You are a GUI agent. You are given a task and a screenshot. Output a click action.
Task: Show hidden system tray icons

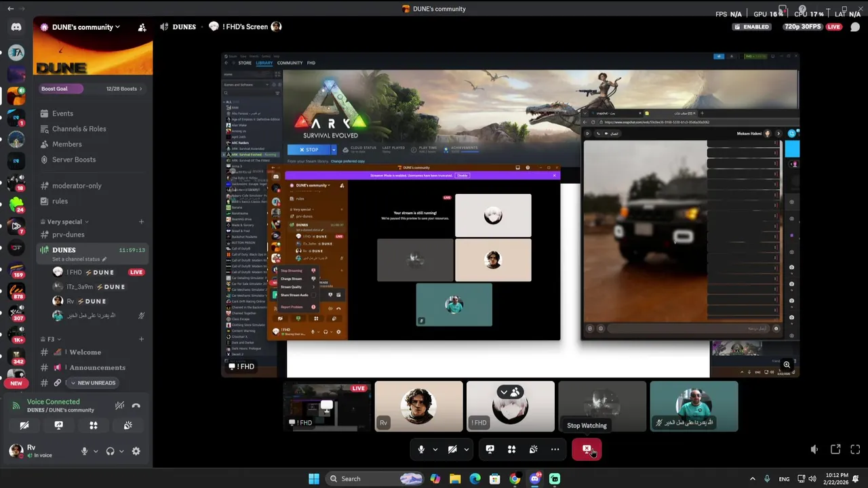(x=752, y=479)
